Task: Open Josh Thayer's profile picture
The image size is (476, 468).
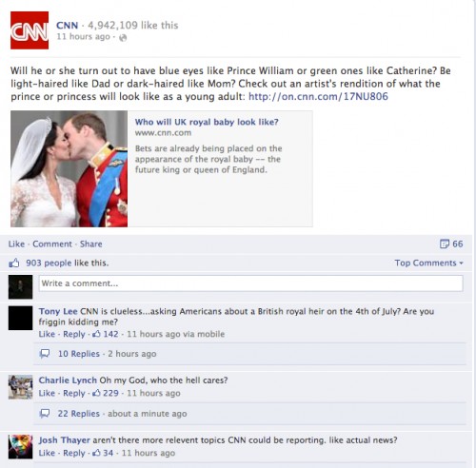Action: click(20, 447)
